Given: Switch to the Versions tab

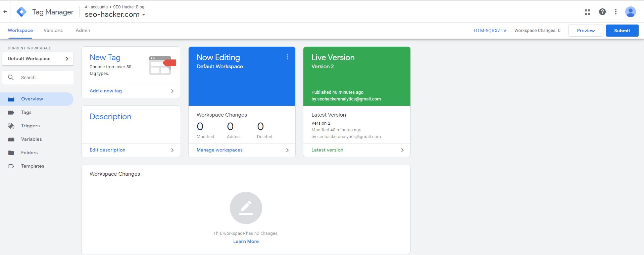Looking at the screenshot, I should click(x=53, y=30).
